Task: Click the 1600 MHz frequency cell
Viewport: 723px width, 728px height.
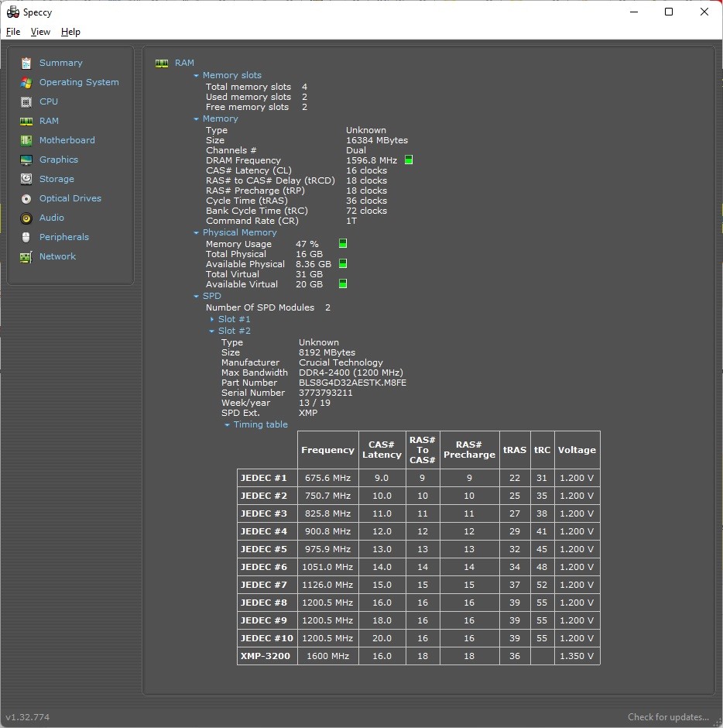Action: 328,656
